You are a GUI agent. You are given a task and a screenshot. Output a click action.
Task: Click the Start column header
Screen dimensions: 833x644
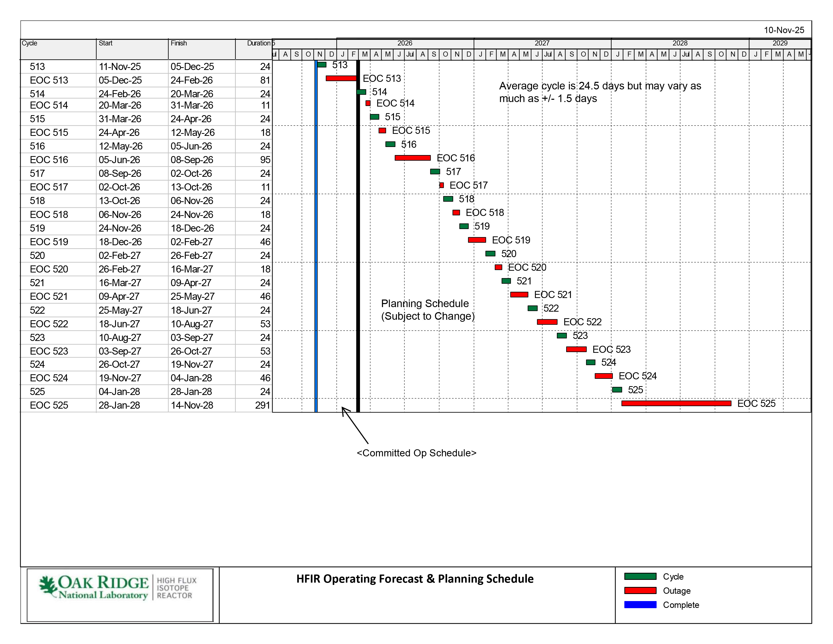[x=106, y=43]
